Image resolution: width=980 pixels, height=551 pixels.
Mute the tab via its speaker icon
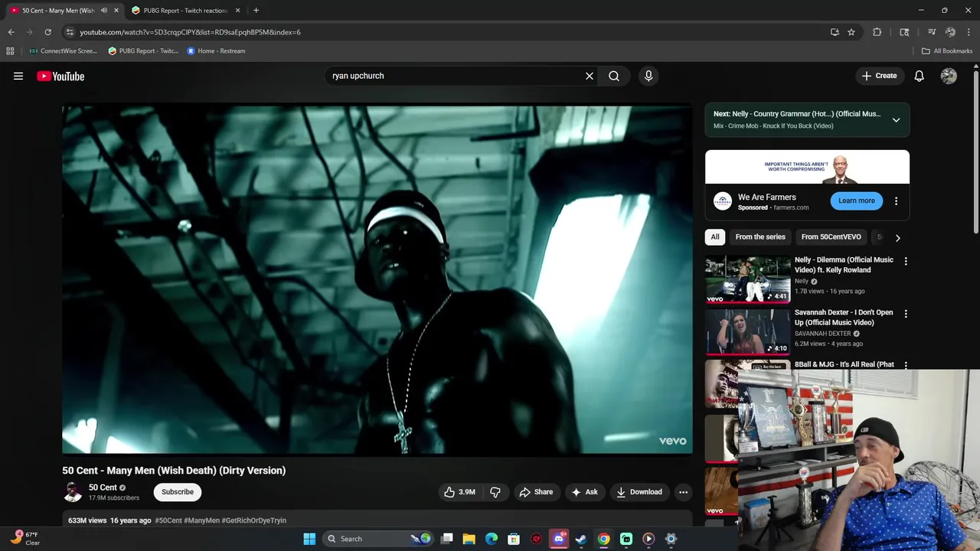[104, 10]
